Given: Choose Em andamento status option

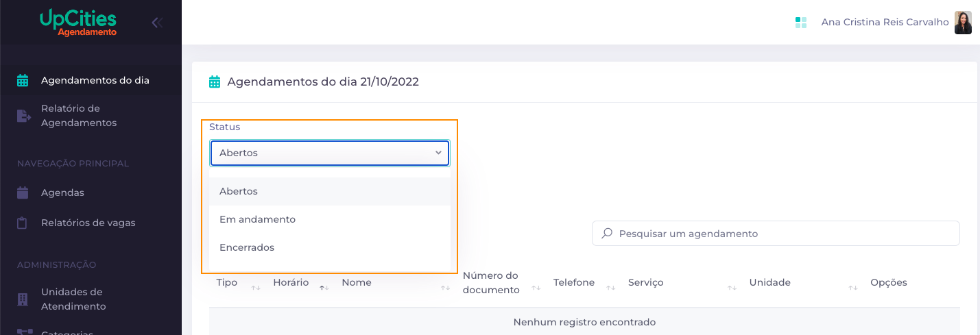Looking at the screenshot, I should pyautogui.click(x=330, y=219).
